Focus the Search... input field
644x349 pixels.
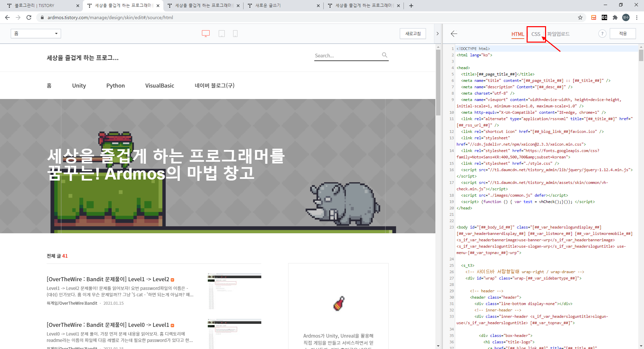coord(347,56)
